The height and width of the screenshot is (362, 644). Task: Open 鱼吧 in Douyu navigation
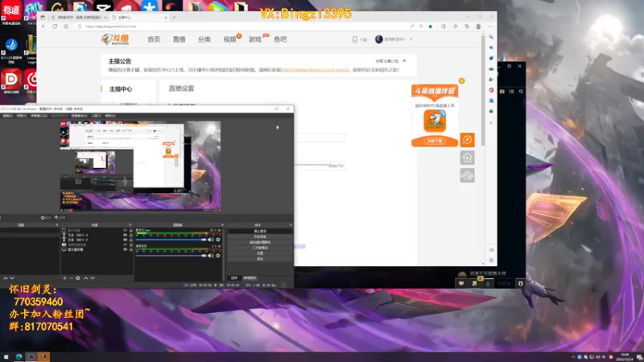pyautogui.click(x=280, y=39)
